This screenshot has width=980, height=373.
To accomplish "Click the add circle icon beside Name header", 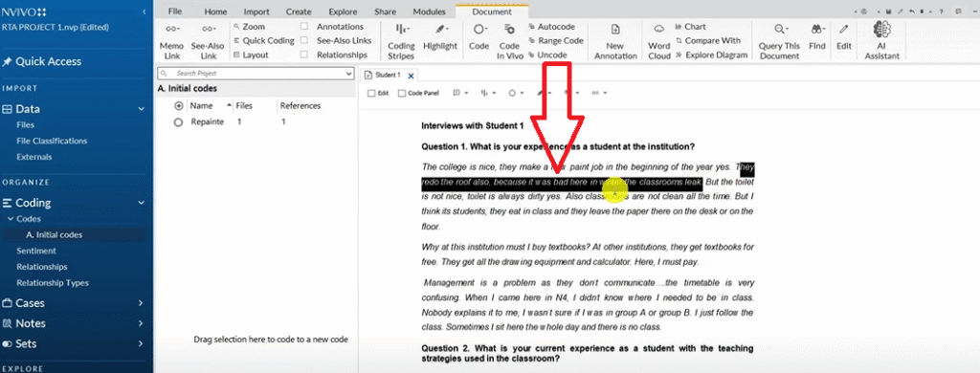I will pos(179,106).
